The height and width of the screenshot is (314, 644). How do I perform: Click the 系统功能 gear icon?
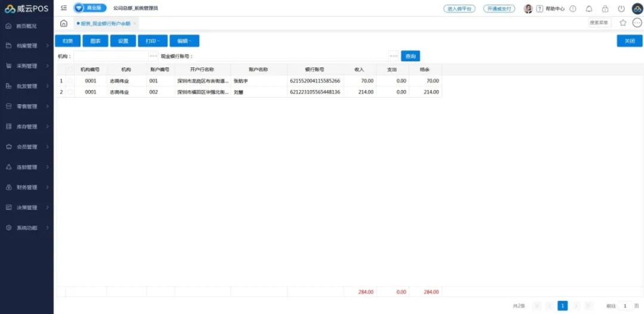click(8, 228)
